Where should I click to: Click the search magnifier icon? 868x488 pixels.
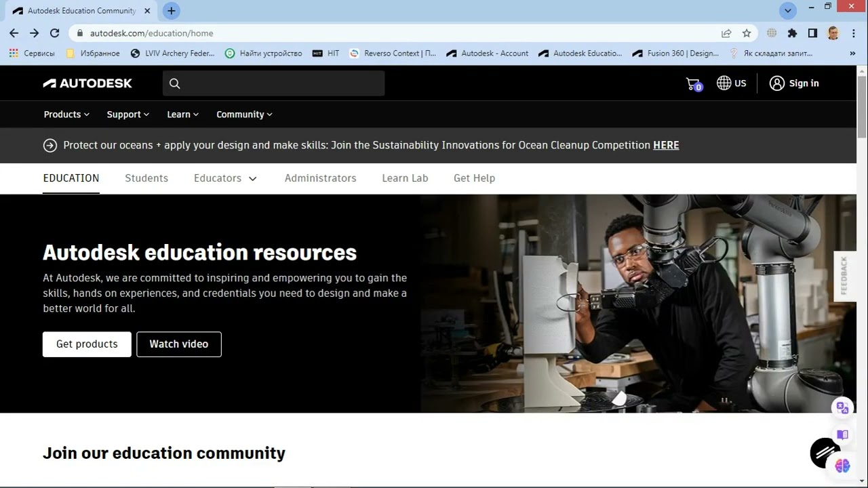[174, 83]
